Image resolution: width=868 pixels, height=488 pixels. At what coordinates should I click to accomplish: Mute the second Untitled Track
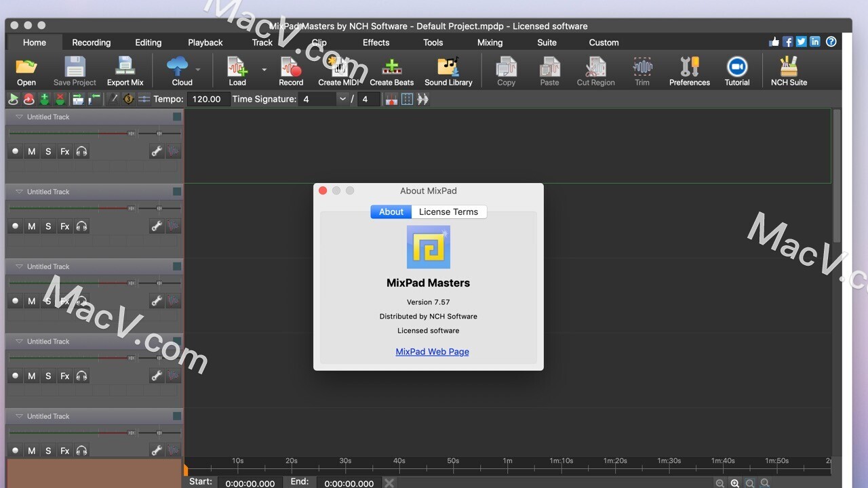point(31,226)
